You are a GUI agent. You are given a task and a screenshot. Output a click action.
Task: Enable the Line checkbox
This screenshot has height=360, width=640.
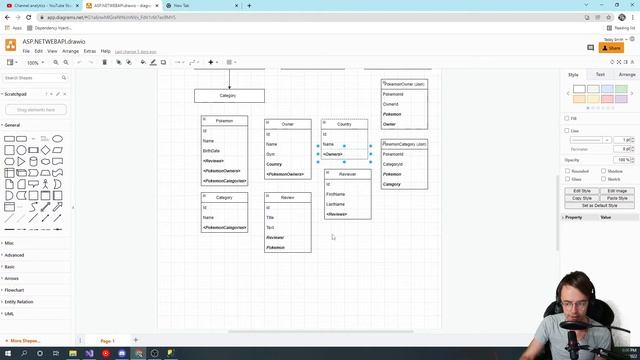click(x=567, y=131)
